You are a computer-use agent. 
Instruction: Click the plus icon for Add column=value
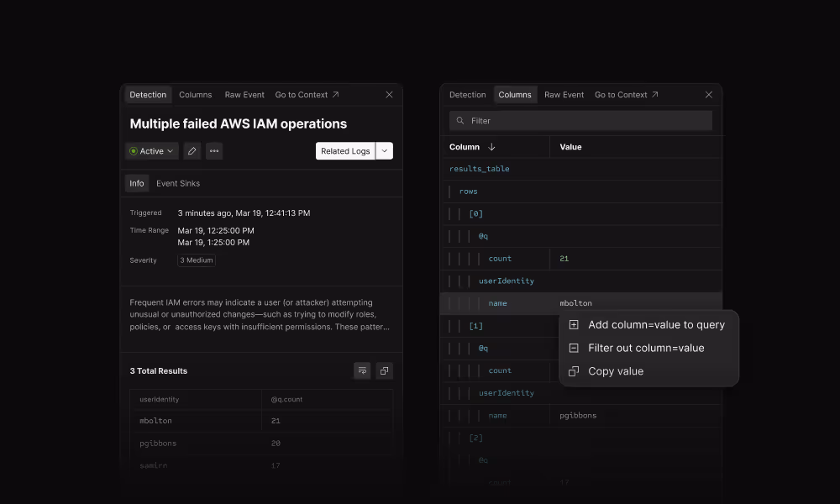click(574, 324)
